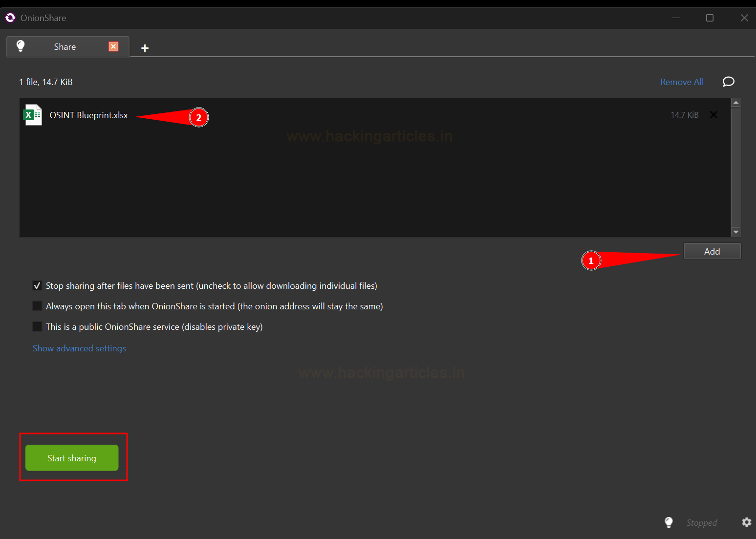Maximize the OnionShare window
Viewport: 756px width, 539px height.
point(710,18)
